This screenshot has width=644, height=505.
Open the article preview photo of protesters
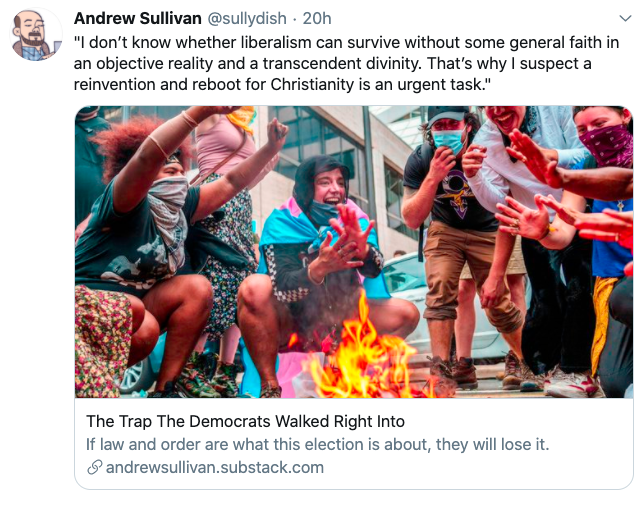354,252
